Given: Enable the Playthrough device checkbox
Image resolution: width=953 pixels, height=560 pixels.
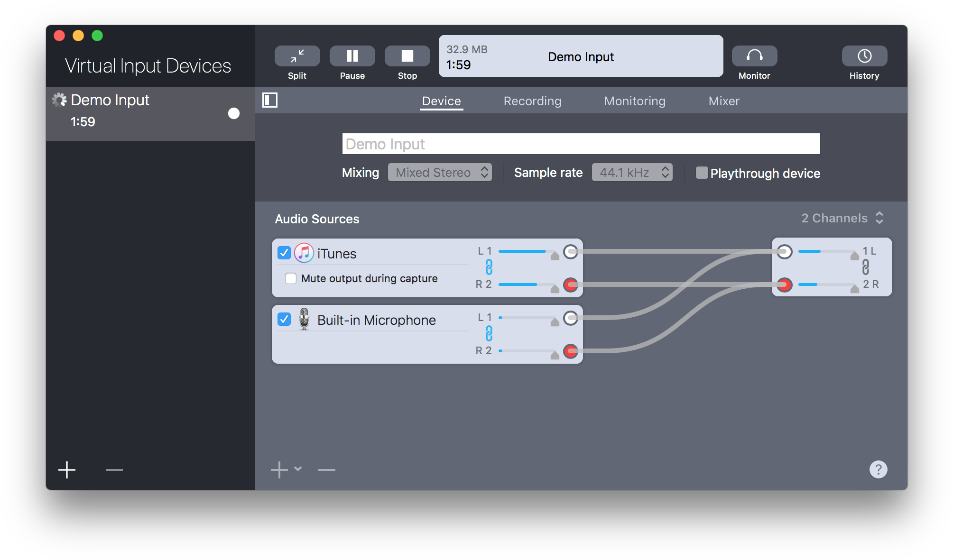Looking at the screenshot, I should [702, 173].
